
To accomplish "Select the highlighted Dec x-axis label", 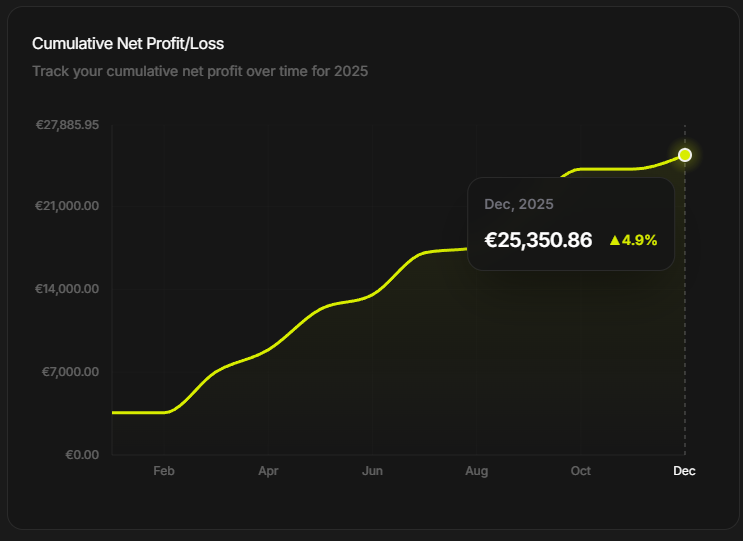I will 684,471.
